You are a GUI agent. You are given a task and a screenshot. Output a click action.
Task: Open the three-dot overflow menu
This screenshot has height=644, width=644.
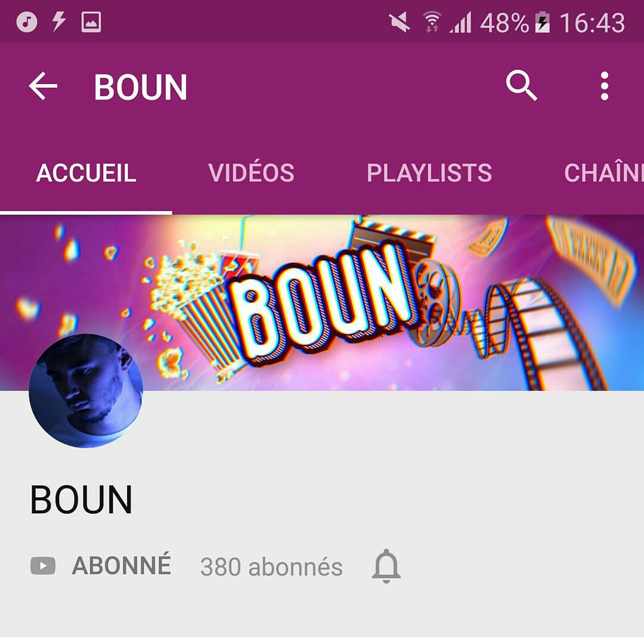coord(604,86)
